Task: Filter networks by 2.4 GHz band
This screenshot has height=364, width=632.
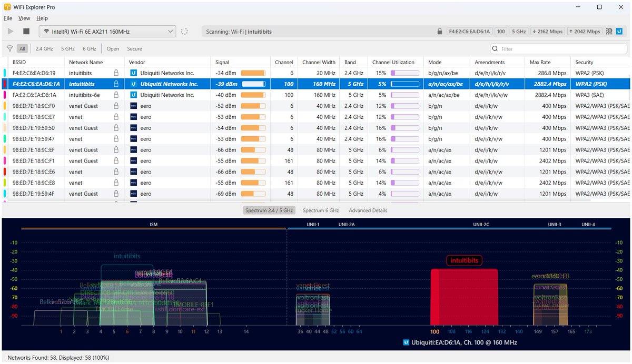Action: click(44, 48)
